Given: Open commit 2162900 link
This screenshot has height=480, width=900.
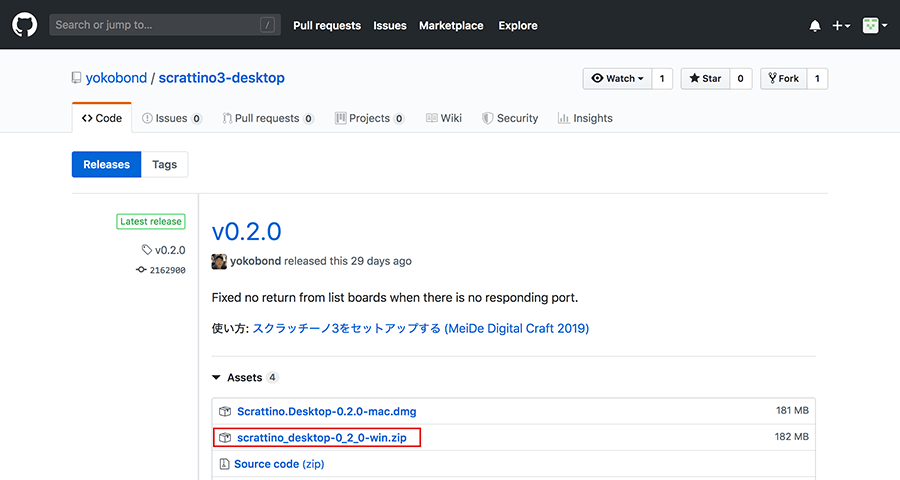Looking at the screenshot, I should point(161,270).
